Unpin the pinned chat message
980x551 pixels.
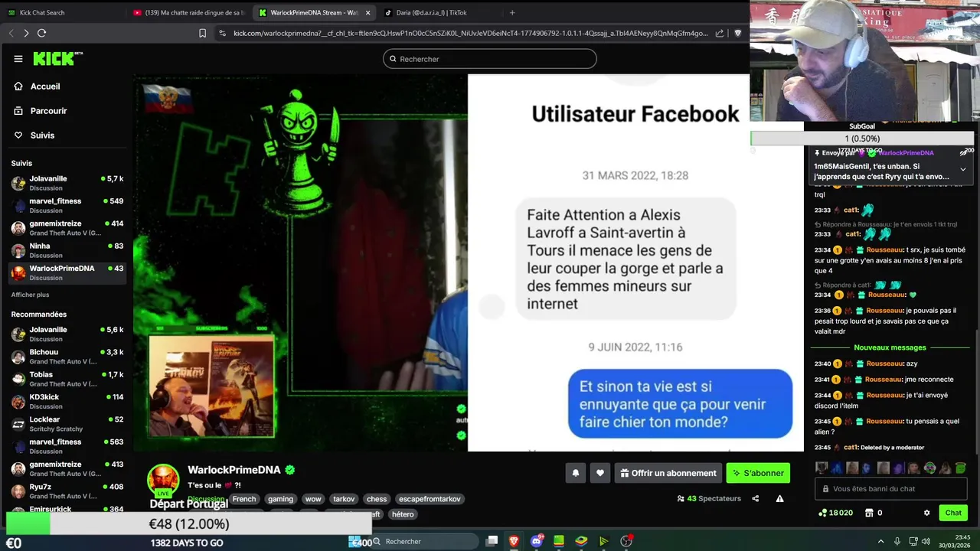tap(964, 152)
